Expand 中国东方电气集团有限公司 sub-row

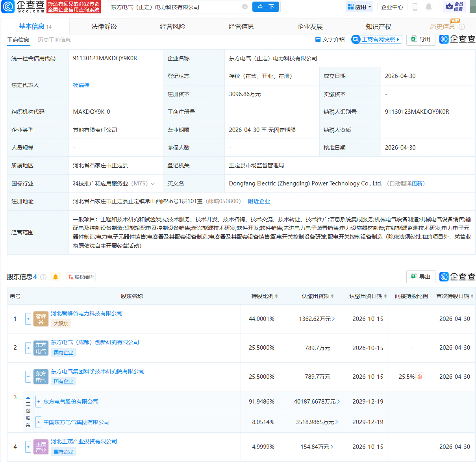[38, 422]
